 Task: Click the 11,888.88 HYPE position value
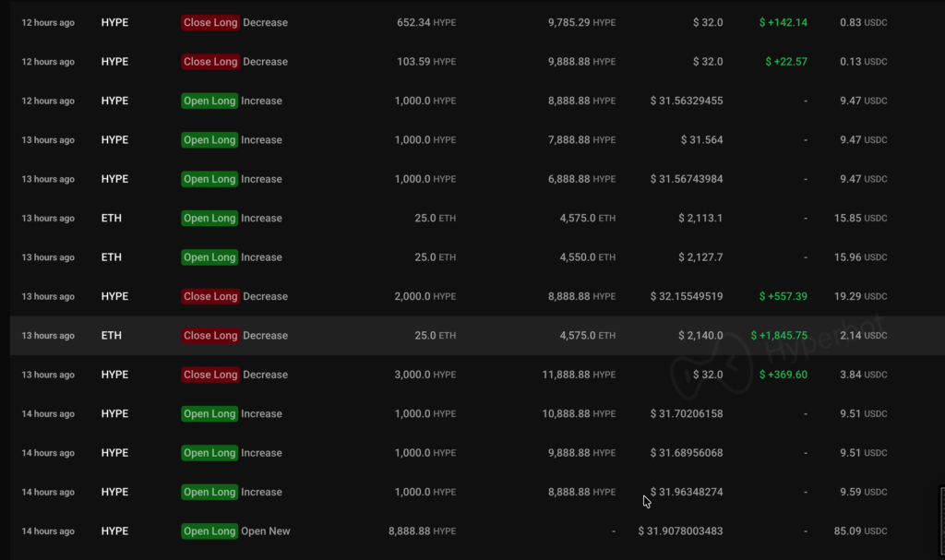tap(579, 375)
